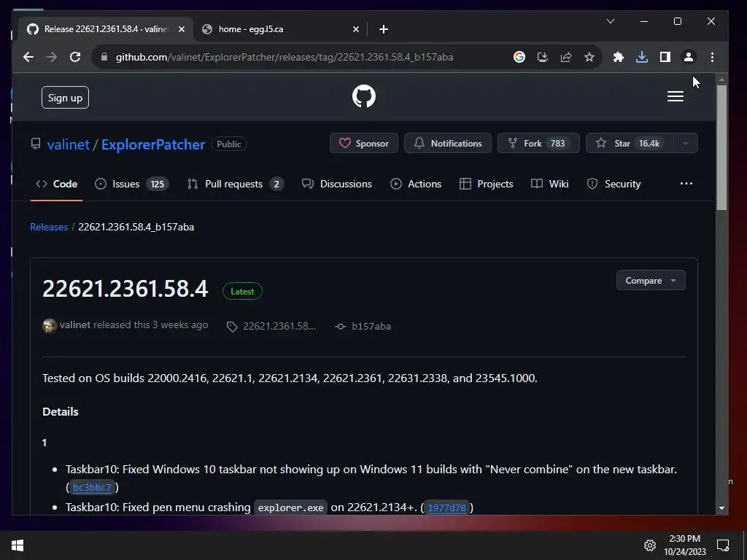This screenshot has width=747, height=560.
Task: Click the Sign up button
Action: [65, 98]
